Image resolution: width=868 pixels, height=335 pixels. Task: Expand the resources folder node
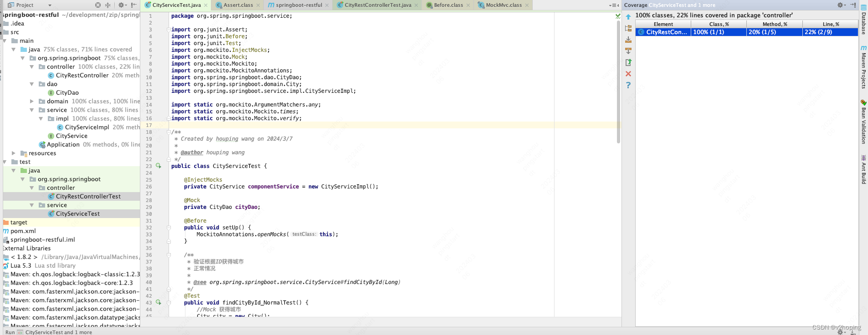click(x=14, y=153)
